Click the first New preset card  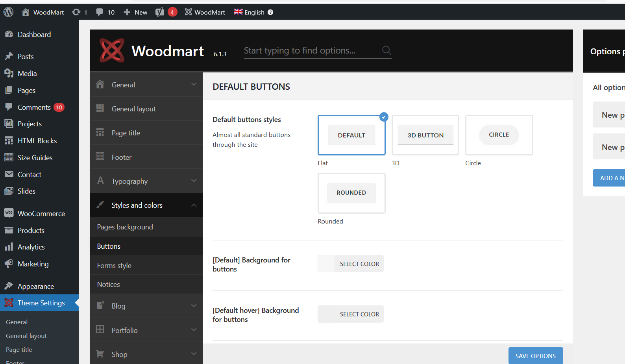tap(609, 115)
